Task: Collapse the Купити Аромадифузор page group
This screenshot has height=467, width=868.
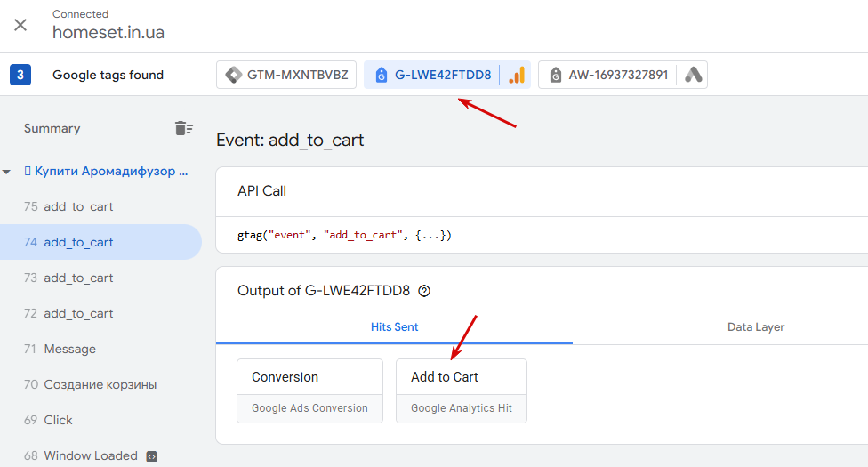Action: 6,172
